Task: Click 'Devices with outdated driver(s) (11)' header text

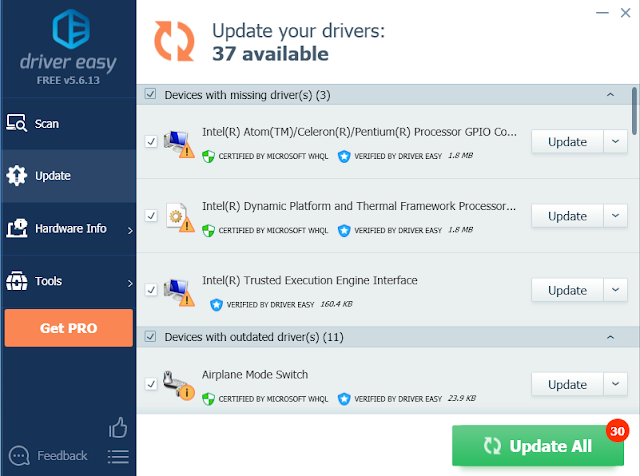Action: [x=254, y=337]
